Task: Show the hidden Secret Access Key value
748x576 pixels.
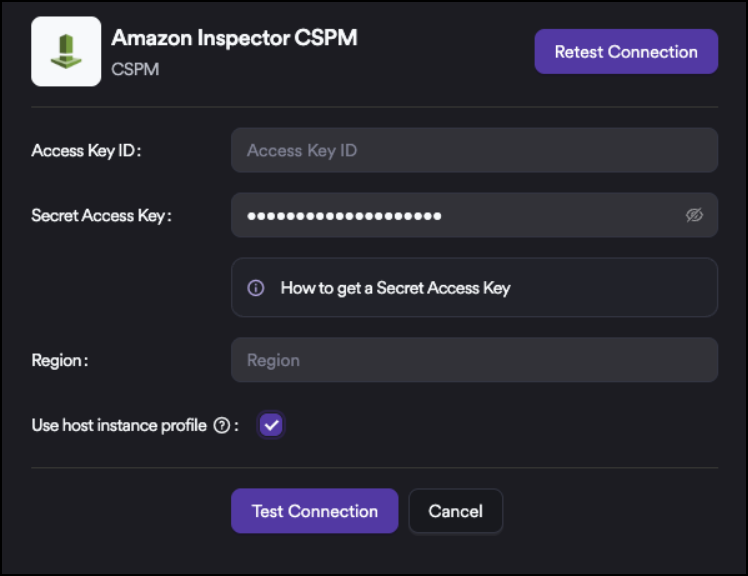Action: coord(694,215)
